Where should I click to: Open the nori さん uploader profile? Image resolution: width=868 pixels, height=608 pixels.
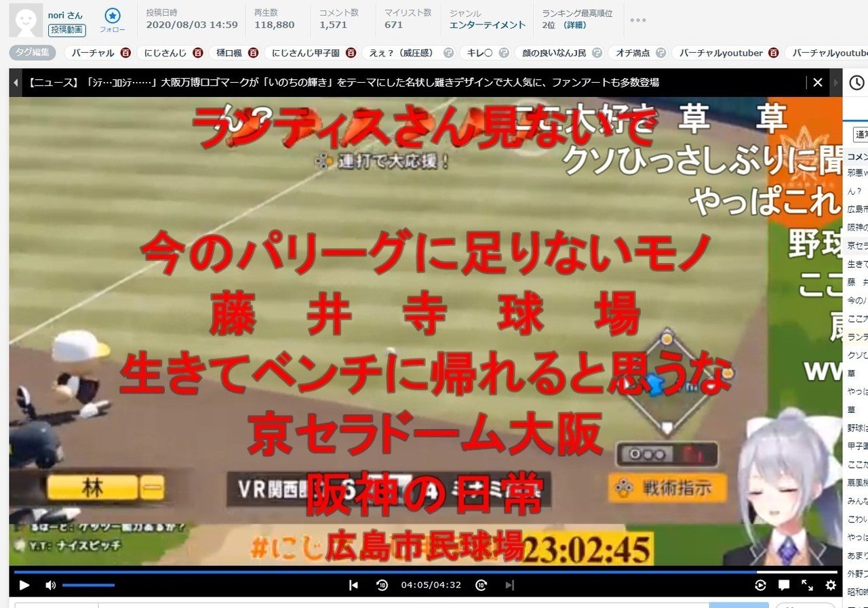click(65, 14)
